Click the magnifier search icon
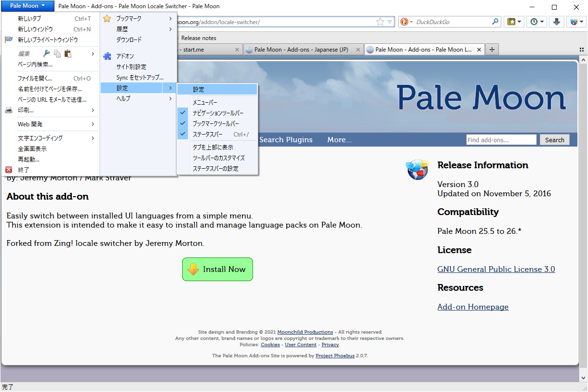Viewport: 588px width, 392px height. point(495,22)
